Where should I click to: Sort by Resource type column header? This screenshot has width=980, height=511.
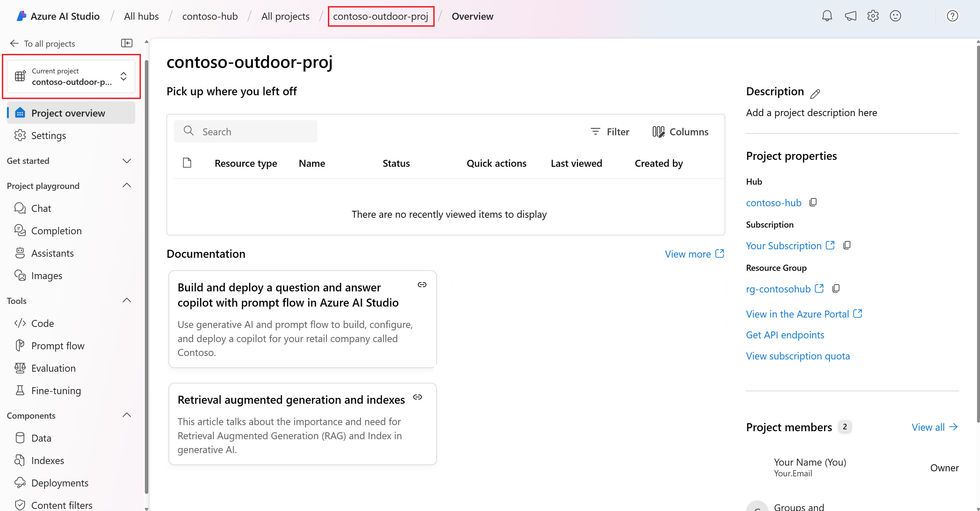pos(246,163)
